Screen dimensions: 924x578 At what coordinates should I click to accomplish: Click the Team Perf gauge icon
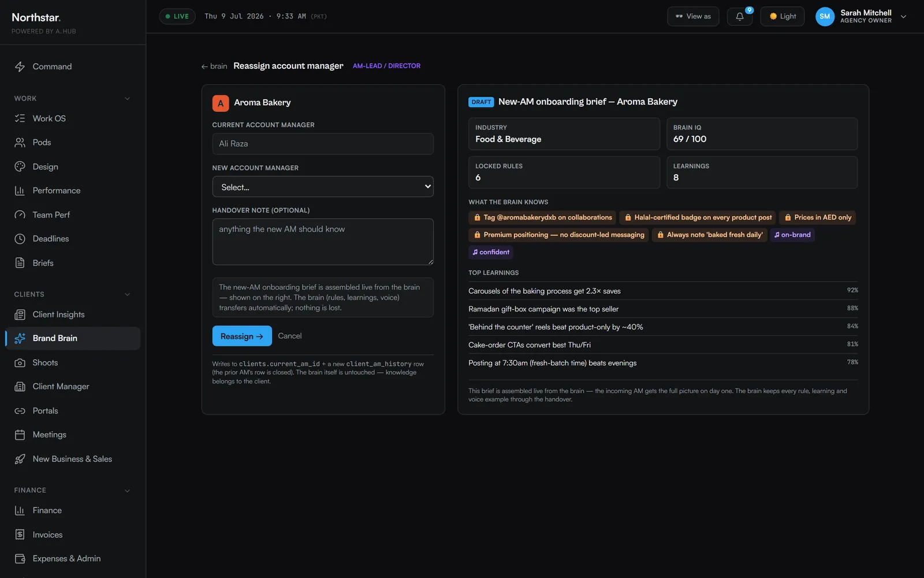point(20,214)
